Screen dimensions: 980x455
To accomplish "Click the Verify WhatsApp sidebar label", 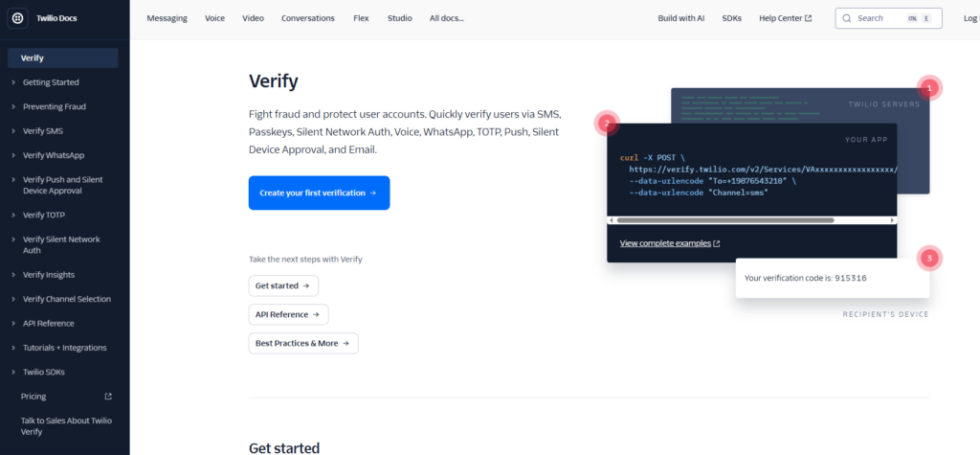I will click(x=54, y=156).
